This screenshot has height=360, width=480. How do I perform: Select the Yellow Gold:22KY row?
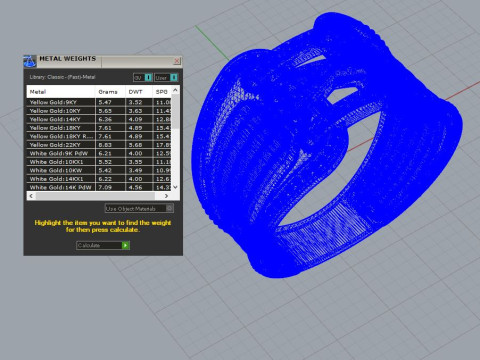pos(99,145)
